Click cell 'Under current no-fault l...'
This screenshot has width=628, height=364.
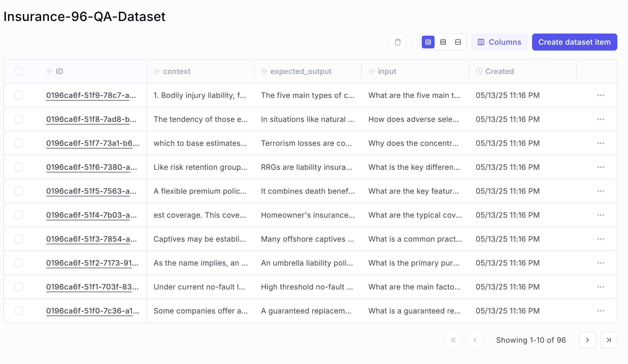pyautogui.click(x=199, y=287)
